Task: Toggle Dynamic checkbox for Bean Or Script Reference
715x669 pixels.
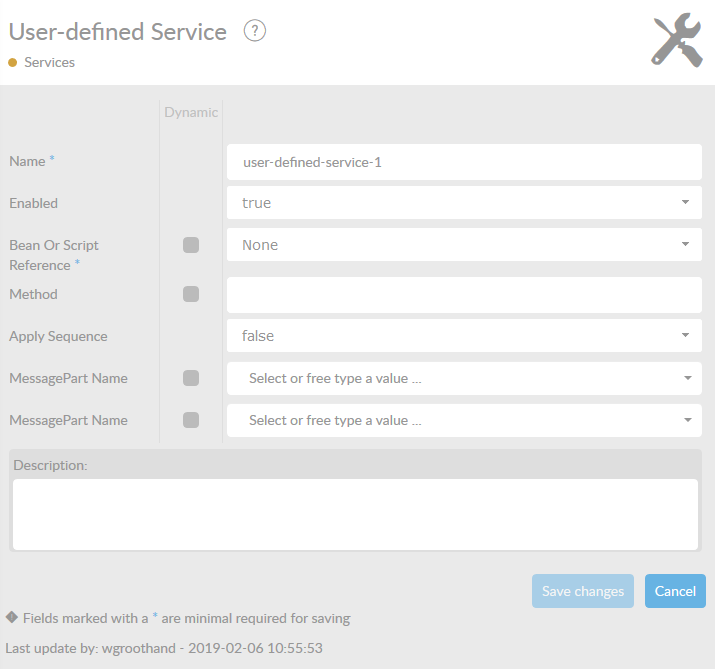Action: pos(191,245)
